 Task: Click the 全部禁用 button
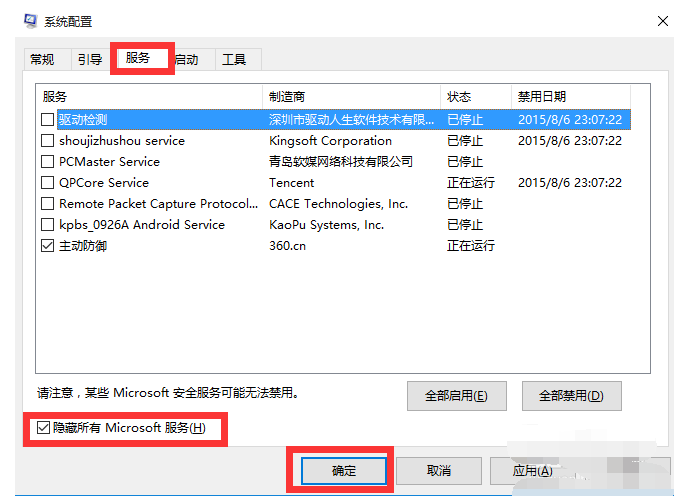tap(571, 396)
